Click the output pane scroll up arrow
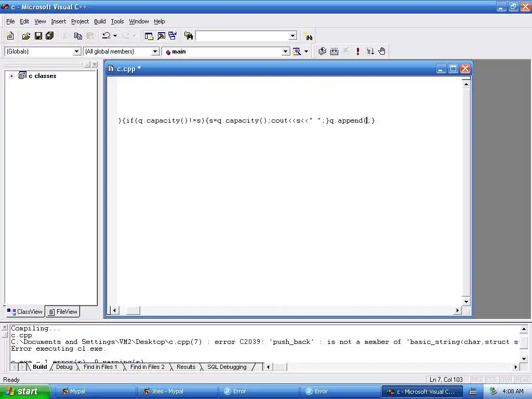 524,329
